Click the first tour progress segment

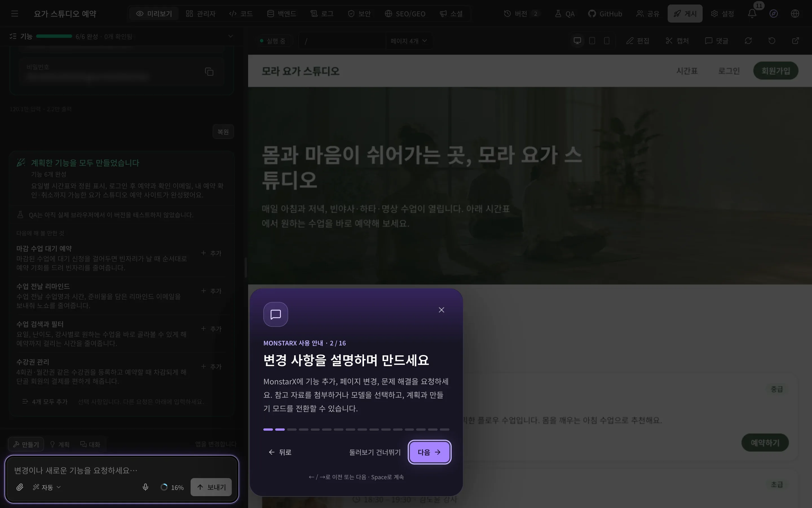(x=268, y=429)
